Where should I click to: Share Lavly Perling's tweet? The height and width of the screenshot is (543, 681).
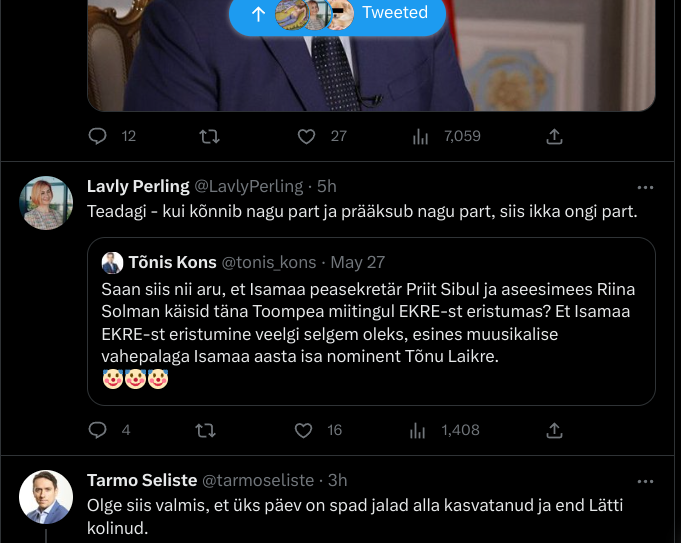(x=554, y=430)
